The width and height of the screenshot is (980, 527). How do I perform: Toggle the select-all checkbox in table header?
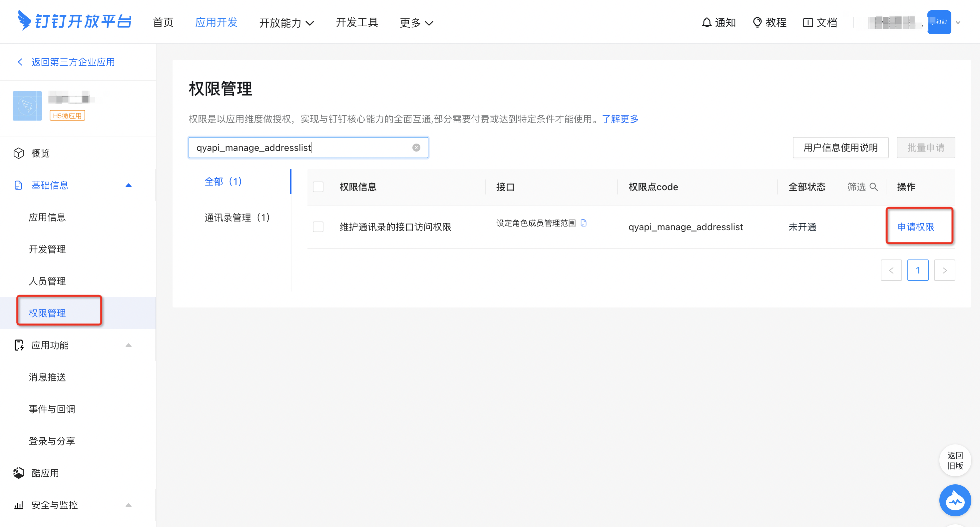click(318, 187)
